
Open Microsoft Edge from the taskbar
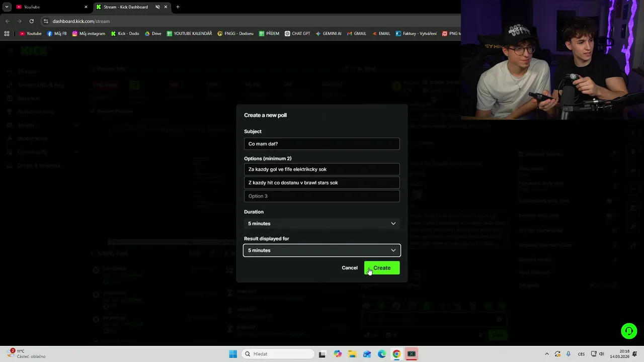[382, 354]
